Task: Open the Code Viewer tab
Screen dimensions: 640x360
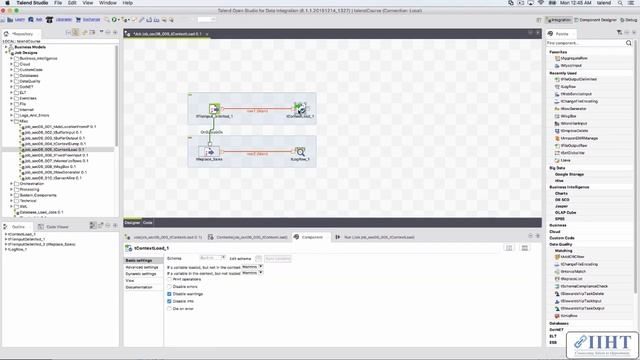Action: 53,227
